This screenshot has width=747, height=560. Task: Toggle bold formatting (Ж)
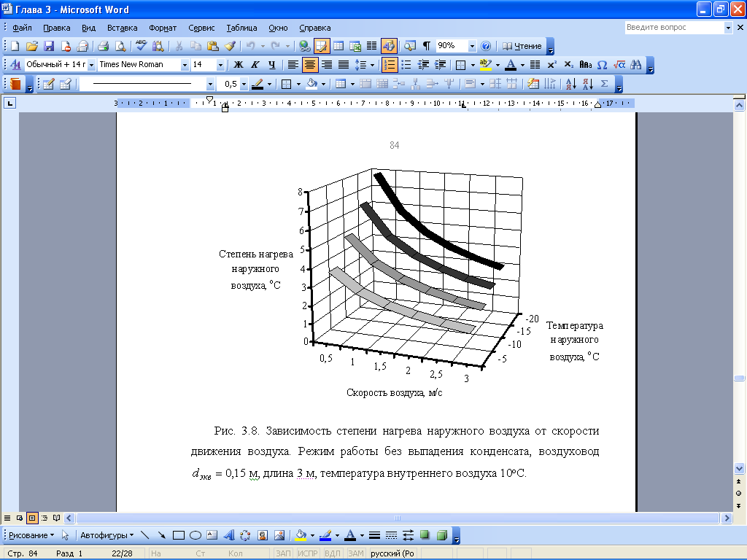click(x=238, y=65)
